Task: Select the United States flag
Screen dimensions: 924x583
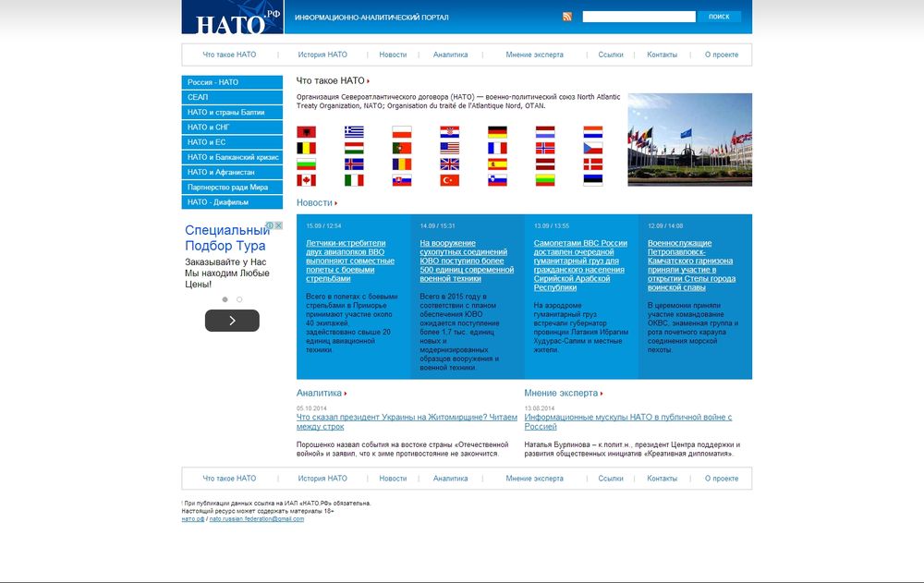Action: (x=450, y=148)
